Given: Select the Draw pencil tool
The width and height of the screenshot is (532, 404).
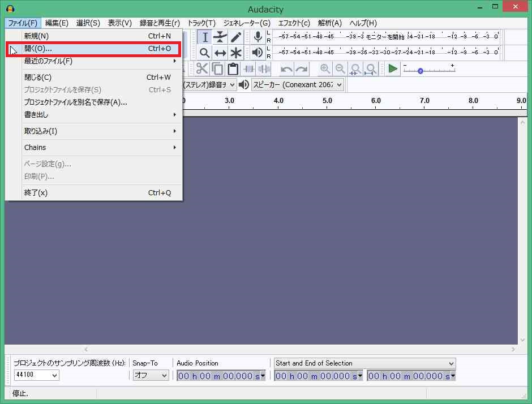Looking at the screenshot, I should click(x=236, y=37).
